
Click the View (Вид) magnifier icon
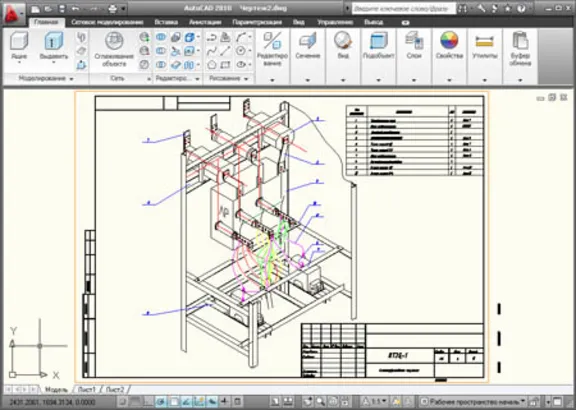[343, 40]
